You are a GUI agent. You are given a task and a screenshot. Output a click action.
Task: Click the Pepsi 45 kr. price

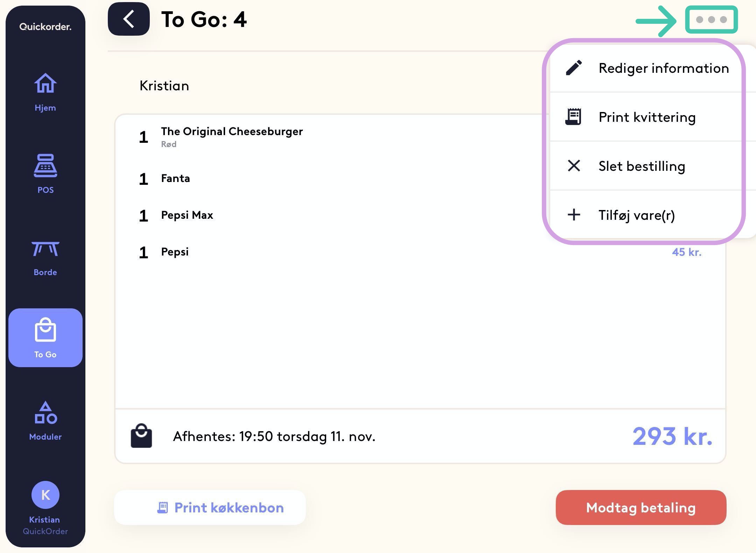(x=686, y=252)
